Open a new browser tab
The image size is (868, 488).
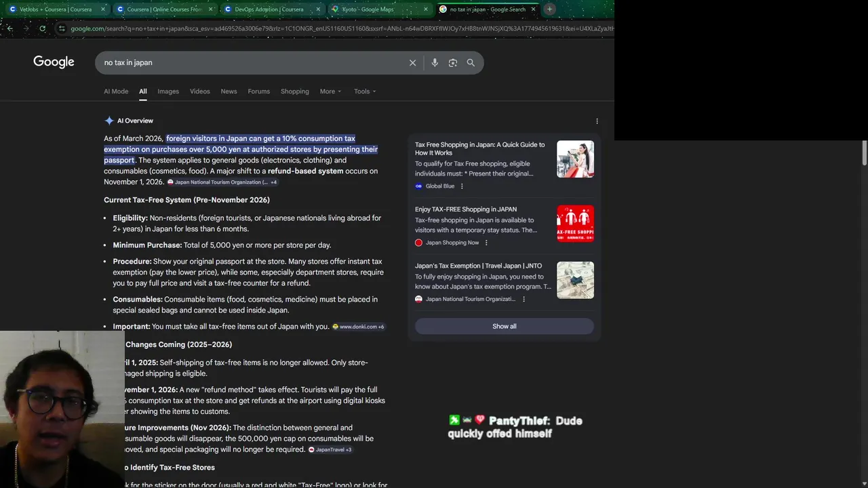pos(549,9)
